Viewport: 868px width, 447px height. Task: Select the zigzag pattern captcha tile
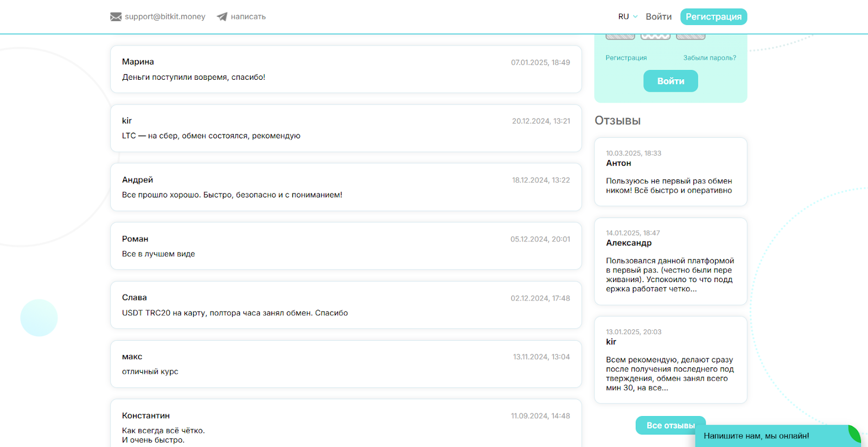(655, 36)
